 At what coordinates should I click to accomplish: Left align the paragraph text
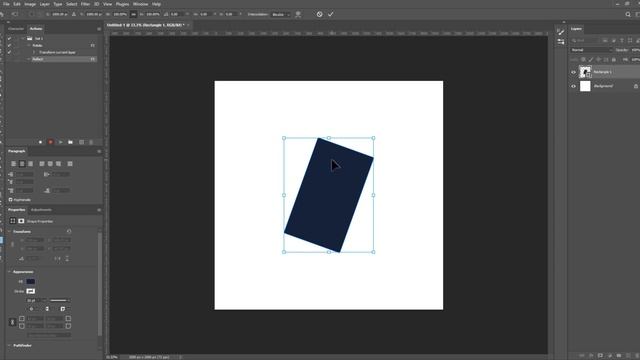pyautogui.click(x=13, y=164)
